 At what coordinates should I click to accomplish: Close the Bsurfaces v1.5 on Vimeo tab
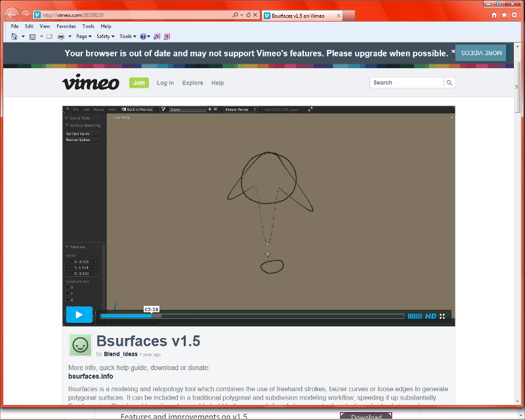click(x=339, y=15)
